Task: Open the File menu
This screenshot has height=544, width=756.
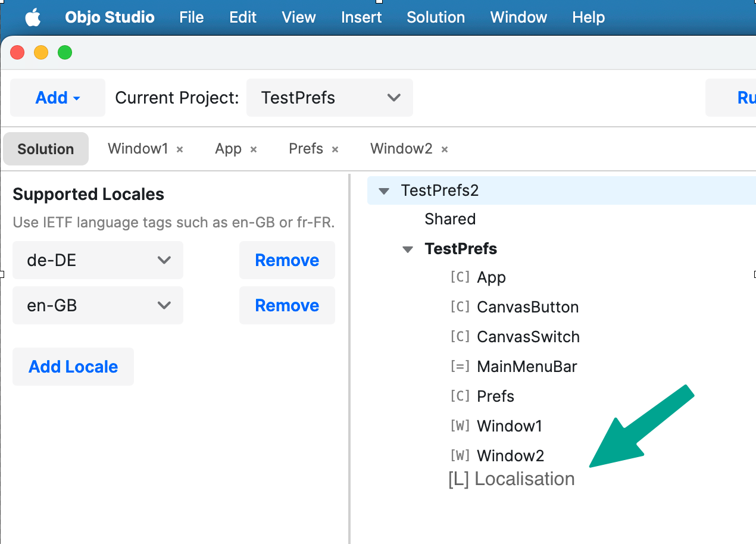Action: click(192, 17)
